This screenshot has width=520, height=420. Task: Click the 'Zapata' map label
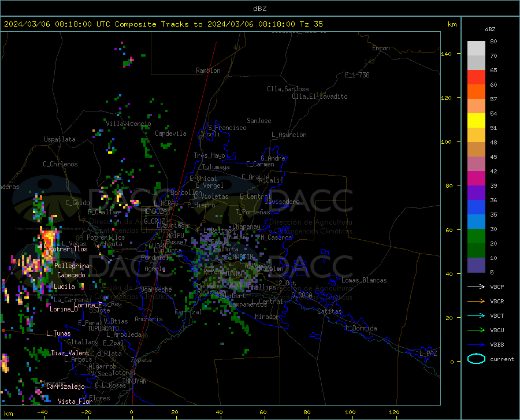142,360
